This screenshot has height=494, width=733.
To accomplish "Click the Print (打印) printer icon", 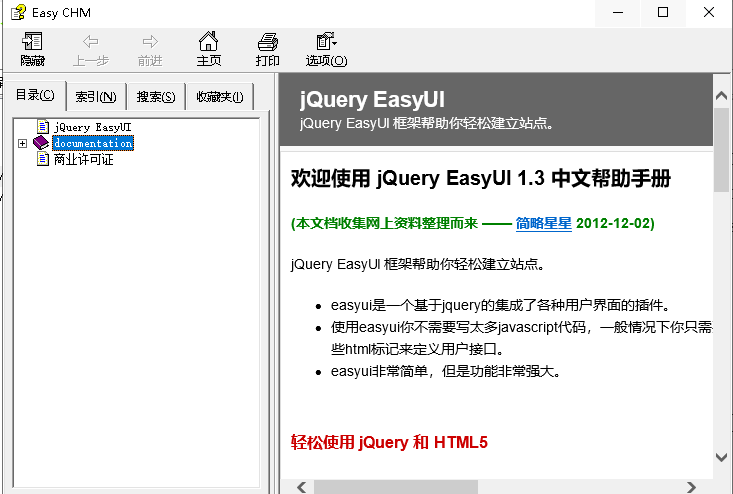I will tap(268, 42).
